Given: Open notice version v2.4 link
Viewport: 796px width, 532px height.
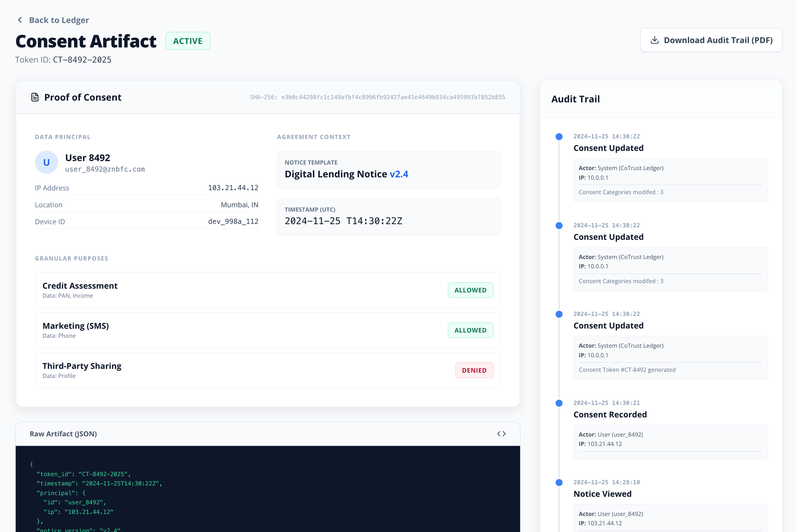Looking at the screenshot, I should click(399, 174).
